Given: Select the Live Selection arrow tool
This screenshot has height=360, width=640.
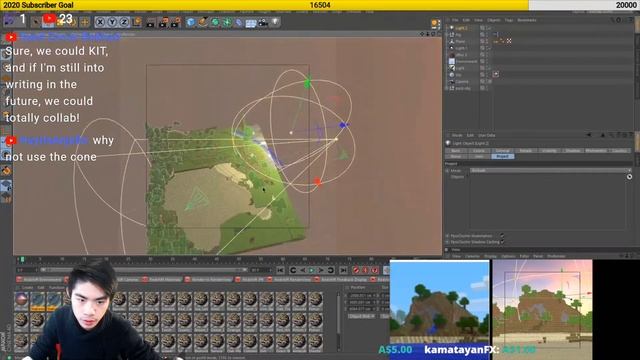Looking at the screenshot, I should tap(36, 22).
